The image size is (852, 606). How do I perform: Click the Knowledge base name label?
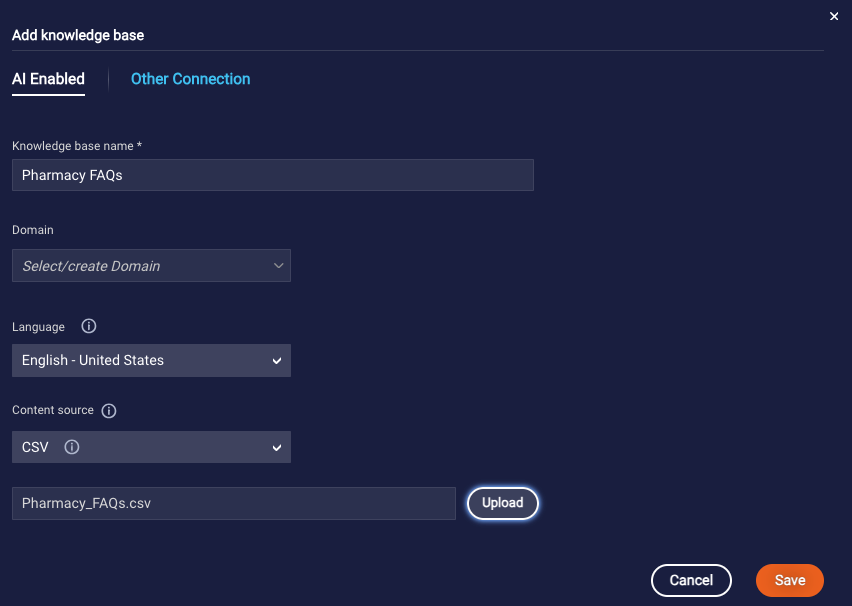[x=77, y=146]
